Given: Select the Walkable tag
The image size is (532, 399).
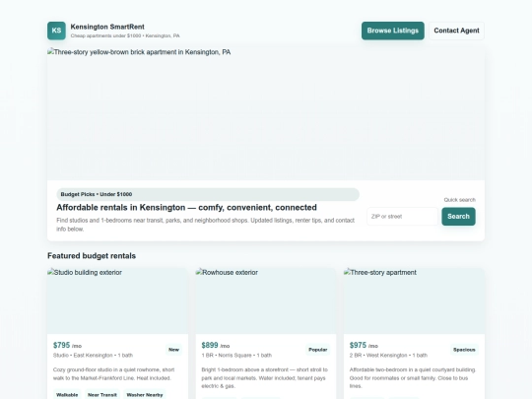Looking at the screenshot, I should (67, 395).
